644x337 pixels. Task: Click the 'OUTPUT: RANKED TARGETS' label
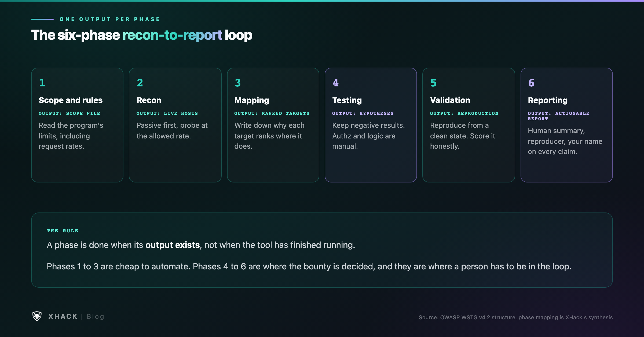(x=272, y=113)
